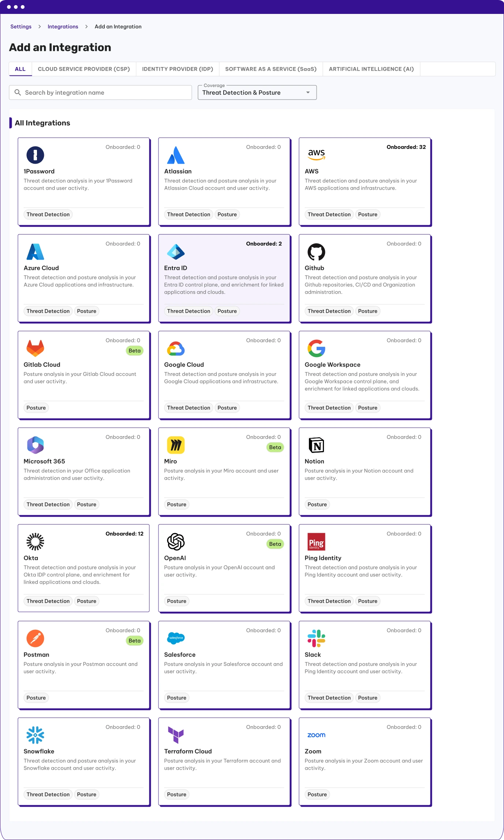Click 'Onboarded: 12' on Okta card
The width and height of the screenshot is (504, 840).
[x=124, y=534]
